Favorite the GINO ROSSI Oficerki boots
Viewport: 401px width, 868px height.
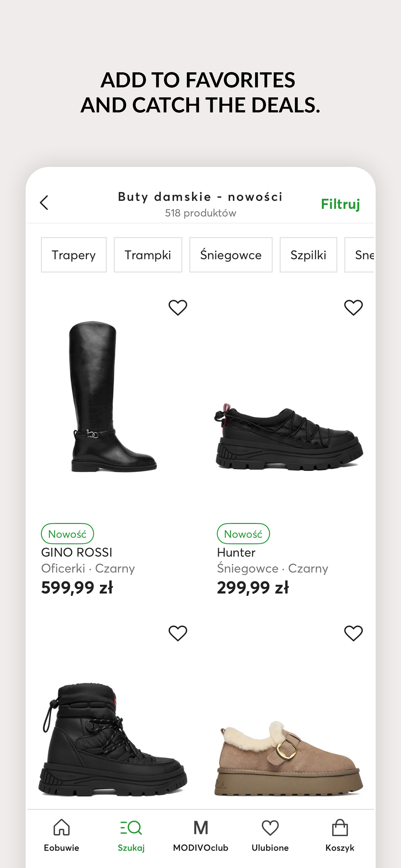coord(178,307)
